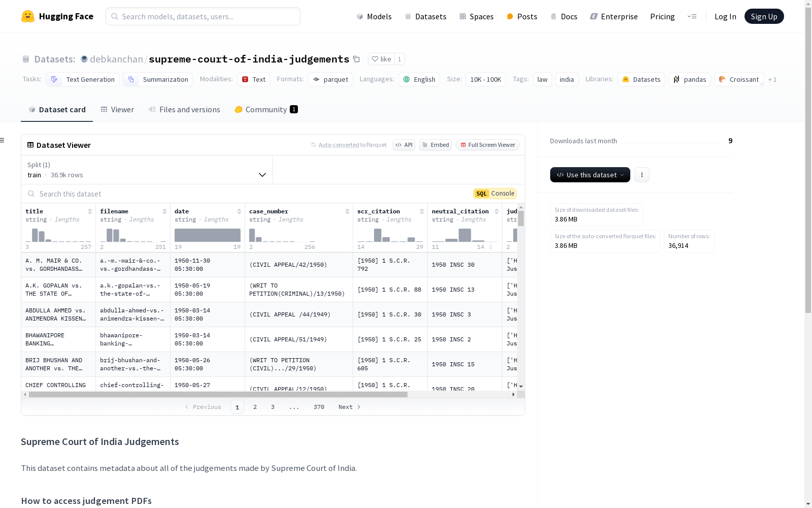Sort the date column
This screenshot has width=812, height=508.
[x=239, y=211]
